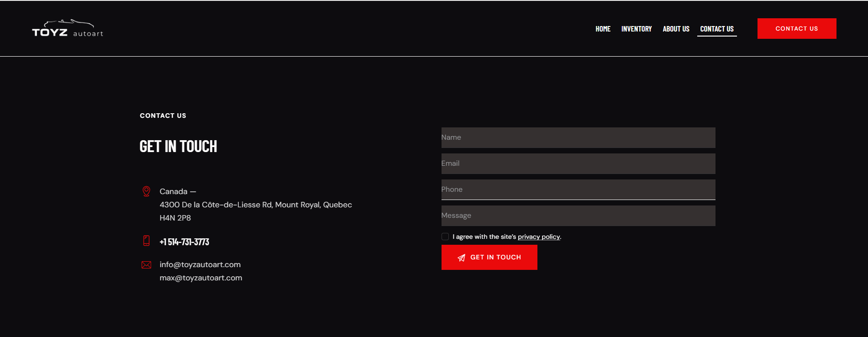The width and height of the screenshot is (868, 337).
Task: Click the red envelope email icon
Action: 146,265
